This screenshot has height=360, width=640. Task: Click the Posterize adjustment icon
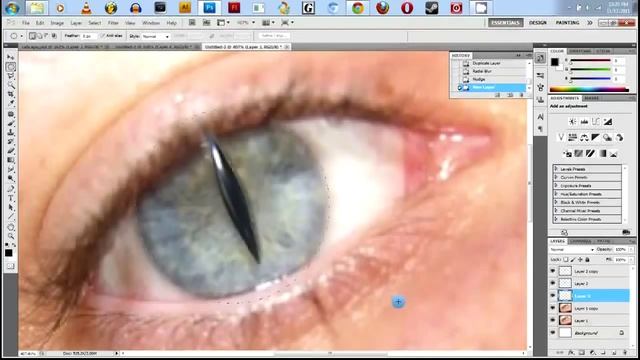tap(578, 153)
